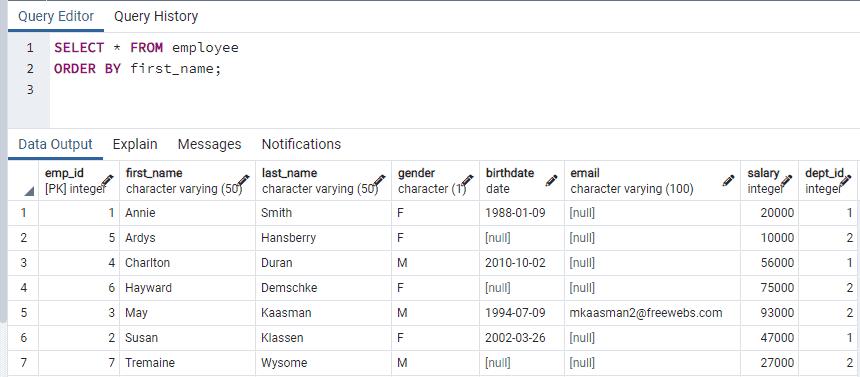
Task: Click the salary column edit pencil icon
Action: [x=787, y=181]
